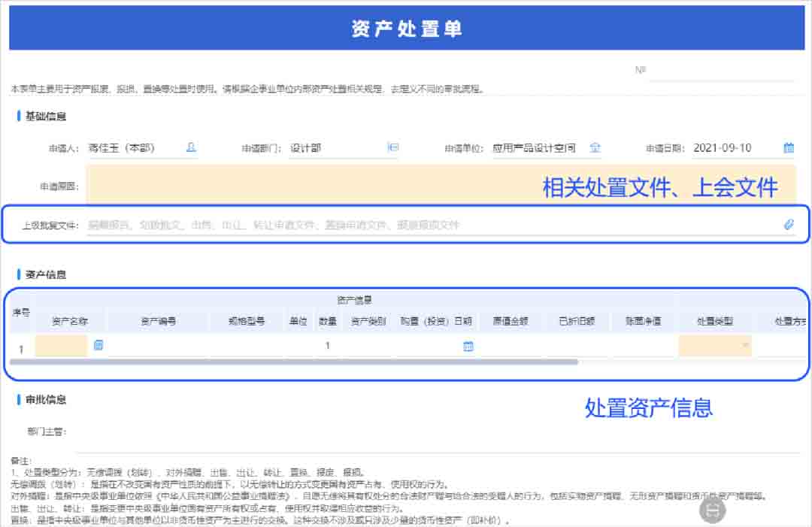This screenshot has height=527, width=812.
Task: Open asset selector icon in row 1
Action: click(x=98, y=345)
